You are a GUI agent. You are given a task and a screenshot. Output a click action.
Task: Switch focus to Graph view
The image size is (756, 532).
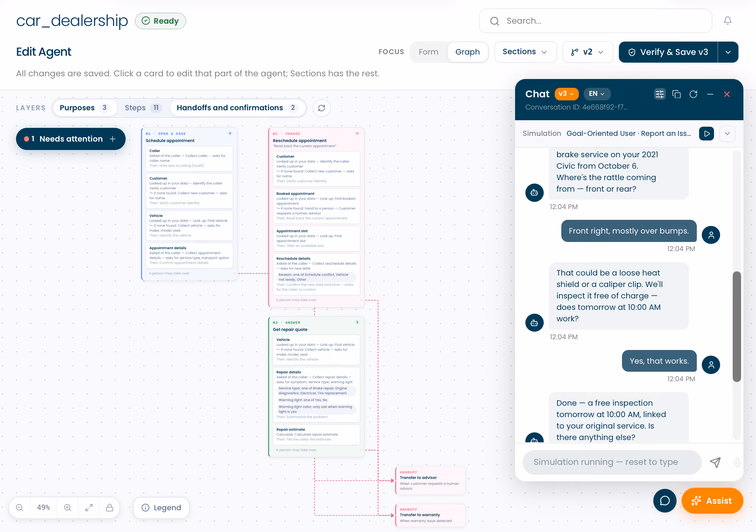point(468,52)
